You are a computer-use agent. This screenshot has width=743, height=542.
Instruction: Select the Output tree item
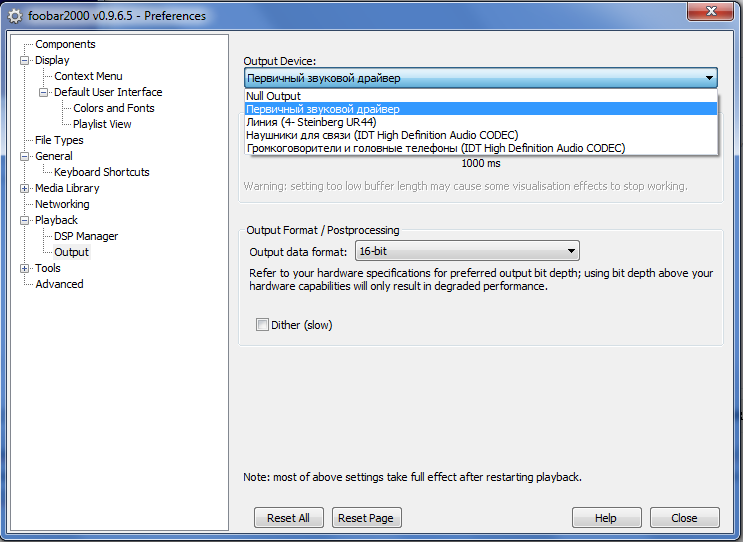point(71,252)
